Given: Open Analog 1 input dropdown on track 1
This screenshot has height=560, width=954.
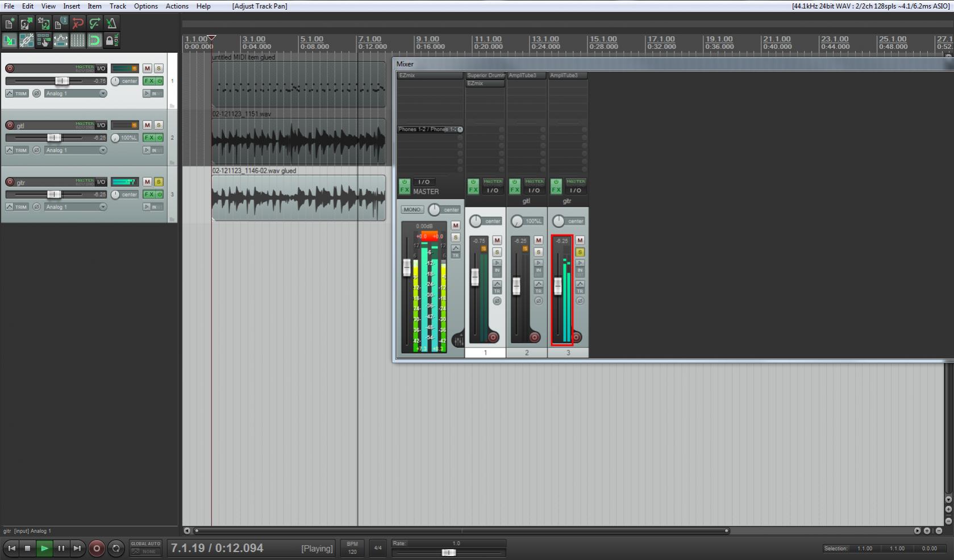Looking at the screenshot, I should (76, 94).
